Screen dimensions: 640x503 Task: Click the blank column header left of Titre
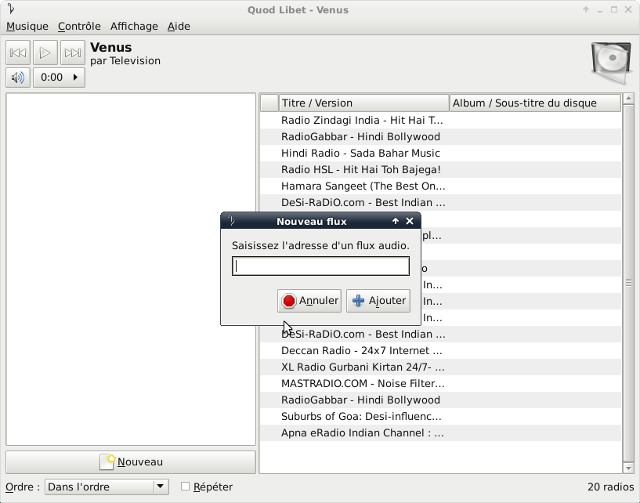269,103
